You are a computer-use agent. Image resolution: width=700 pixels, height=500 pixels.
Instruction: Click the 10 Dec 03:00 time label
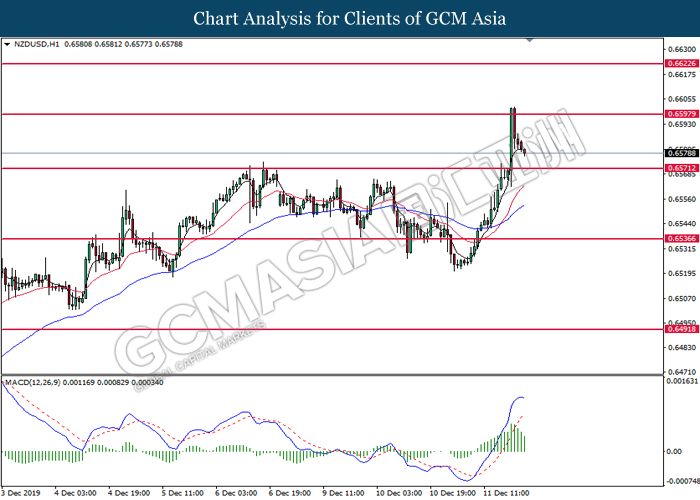(399, 493)
